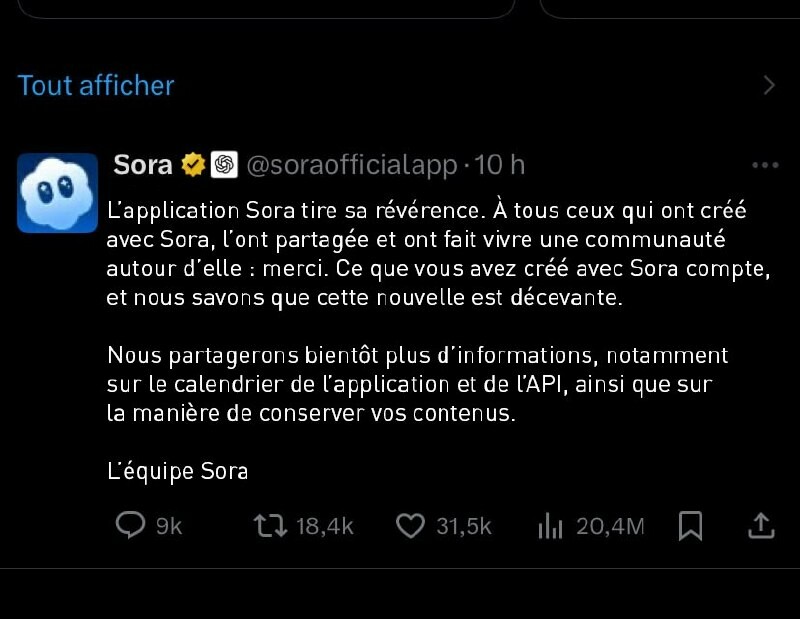Screen dimensions: 800x619
Task: Click the "Tout afficher" link
Action: 96,85
